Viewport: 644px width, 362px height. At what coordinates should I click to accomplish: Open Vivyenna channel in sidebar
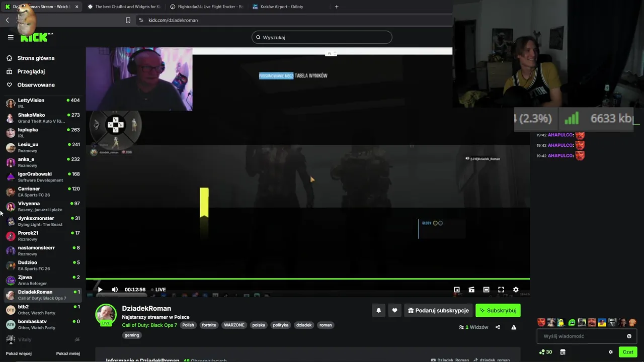pos(43,206)
